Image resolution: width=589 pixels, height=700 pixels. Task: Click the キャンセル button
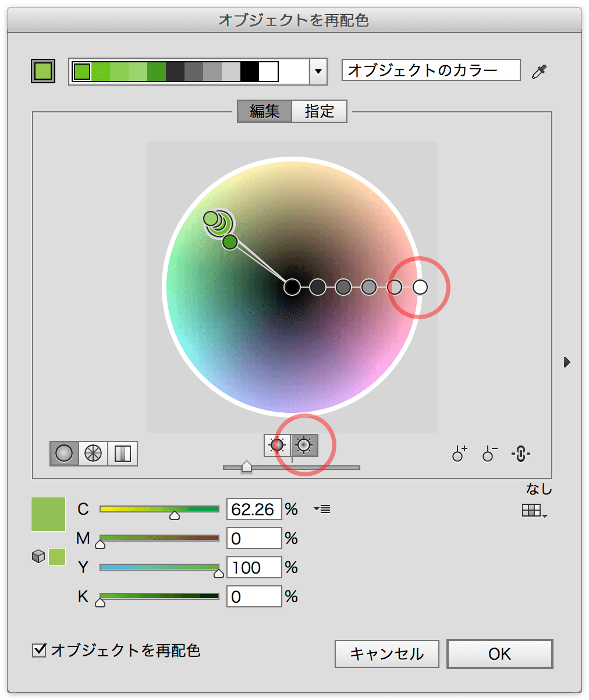point(387,654)
